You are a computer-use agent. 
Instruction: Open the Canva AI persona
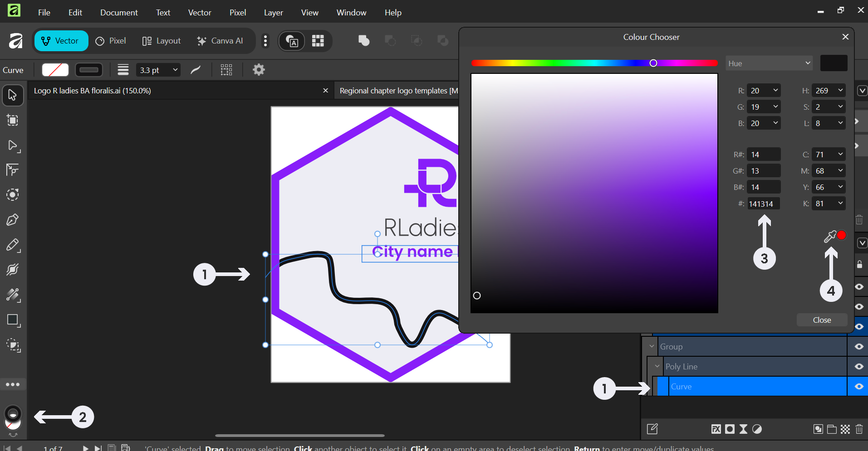[x=220, y=41]
